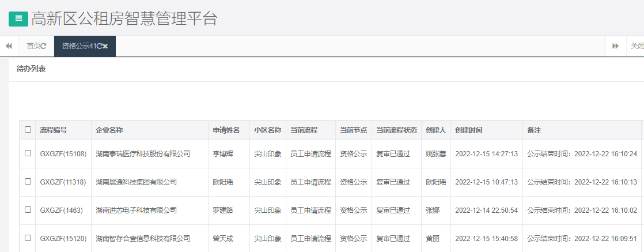
Task: Select the checkbox for GXGZF(1463)
Action: [x=28, y=209]
